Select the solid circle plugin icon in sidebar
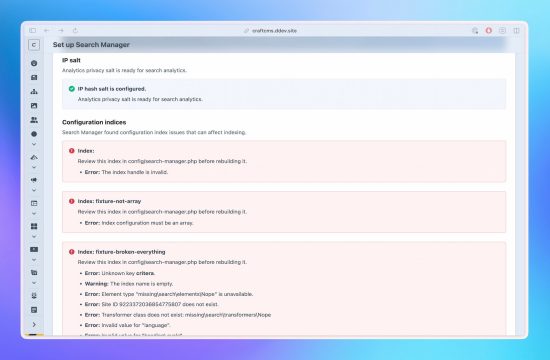The image size is (550, 360). pyautogui.click(x=34, y=134)
